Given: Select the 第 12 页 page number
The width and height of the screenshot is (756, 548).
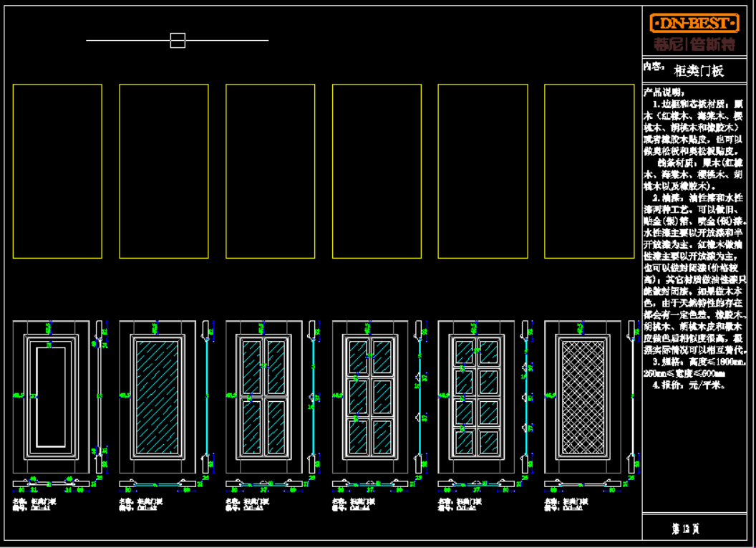Looking at the screenshot, I should (685, 529).
